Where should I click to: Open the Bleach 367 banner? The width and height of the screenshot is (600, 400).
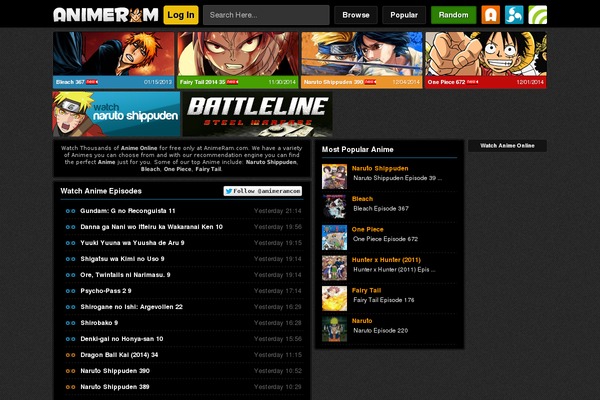coord(114,60)
